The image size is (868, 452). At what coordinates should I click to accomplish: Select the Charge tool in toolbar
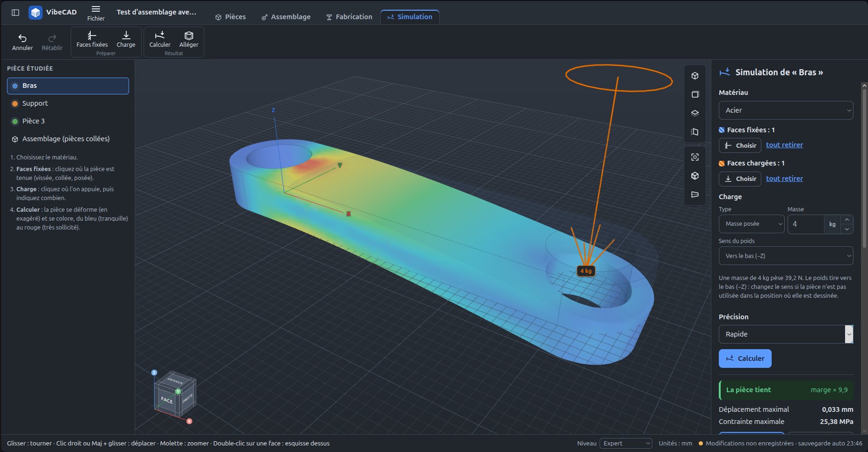click(x=126, y=39)
